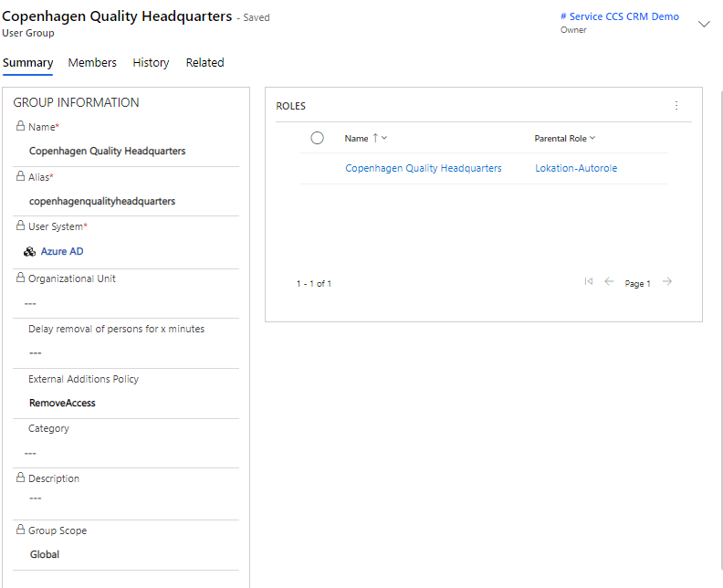Open the Parental Role column dropdown
Image resolution: width=723 pixels, height=588 pixels.
(592, 138)
